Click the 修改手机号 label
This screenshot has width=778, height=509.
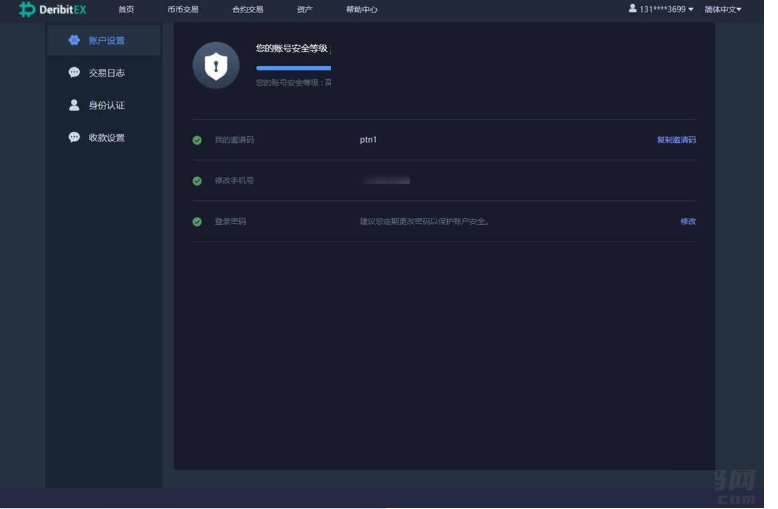click(234, 181)
